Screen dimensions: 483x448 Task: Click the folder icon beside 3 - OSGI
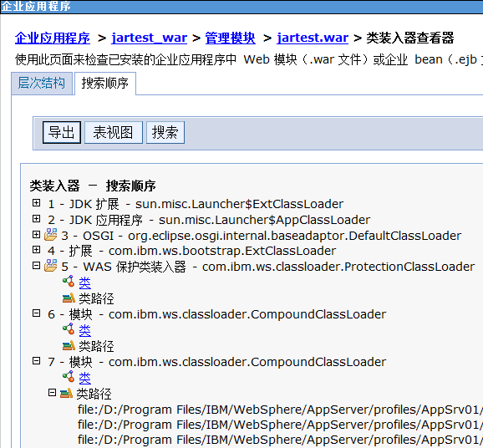point(50,235)
